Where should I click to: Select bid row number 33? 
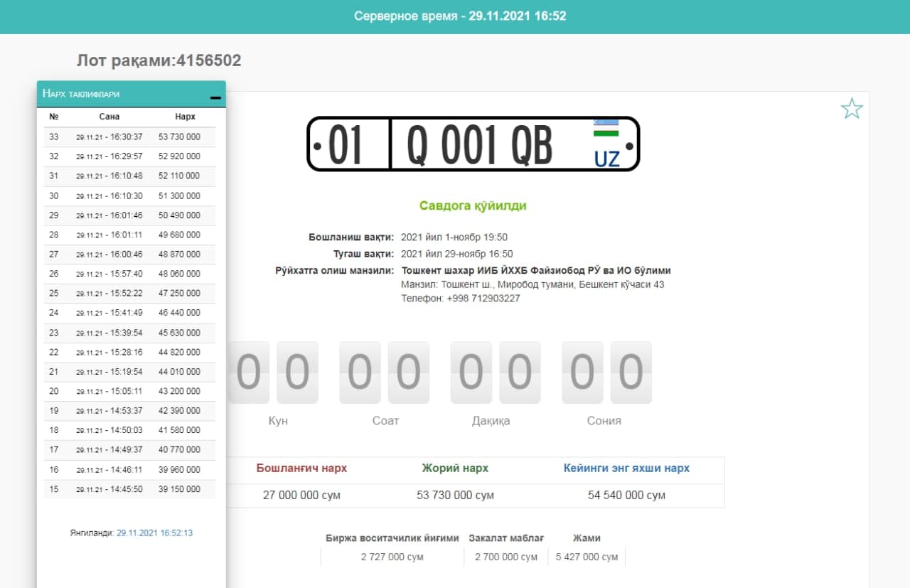pos(54,137)
